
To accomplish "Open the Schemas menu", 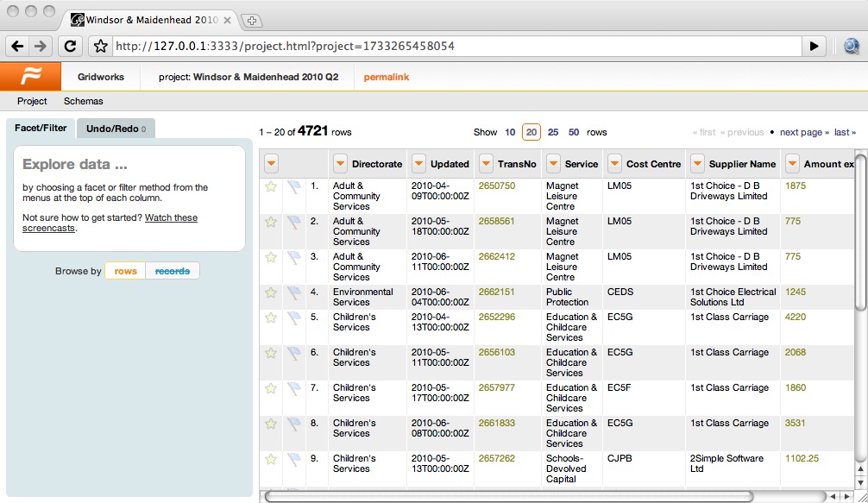I will [83, 101].
